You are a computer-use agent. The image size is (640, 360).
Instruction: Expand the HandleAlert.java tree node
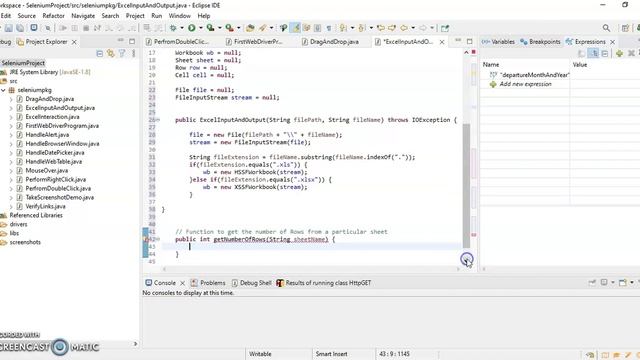(11, 135)
